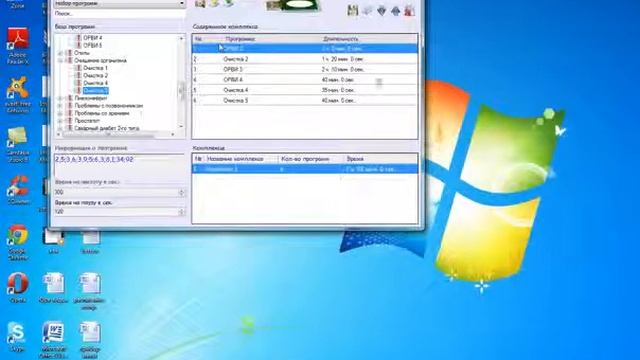Viewport: 640px width, 360px height.
Task: Open the Word document icon on desktop
Action: click(53, 339)
